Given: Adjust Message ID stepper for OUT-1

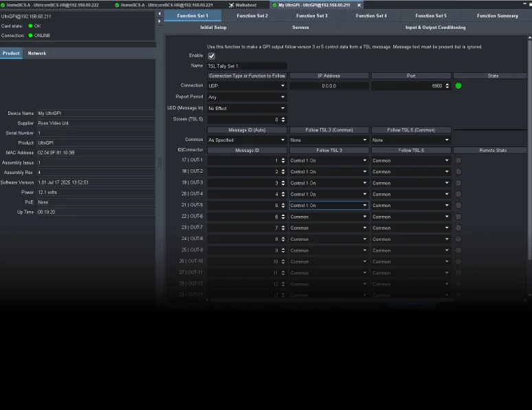Looking at the screenshot, I should [283, 160].
